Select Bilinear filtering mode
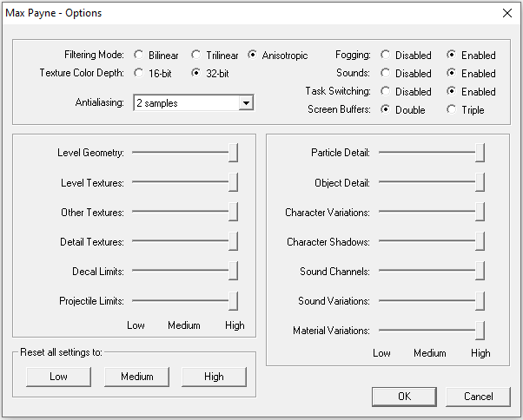The width and height of the screenshot is (523, 420). [139, 56]
